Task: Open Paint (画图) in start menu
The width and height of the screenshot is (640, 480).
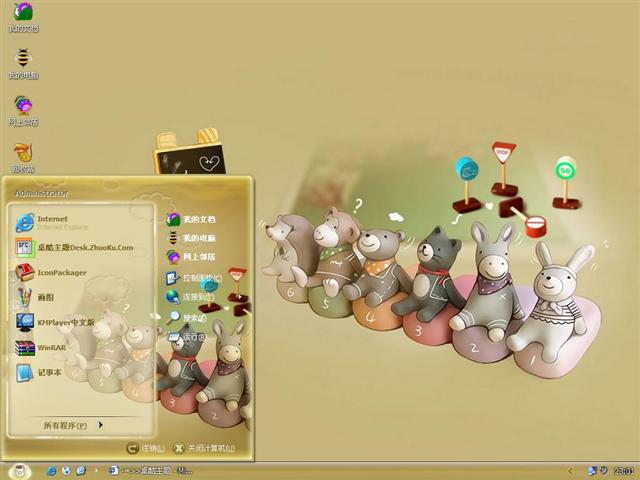Action: [x=35, y=297]
